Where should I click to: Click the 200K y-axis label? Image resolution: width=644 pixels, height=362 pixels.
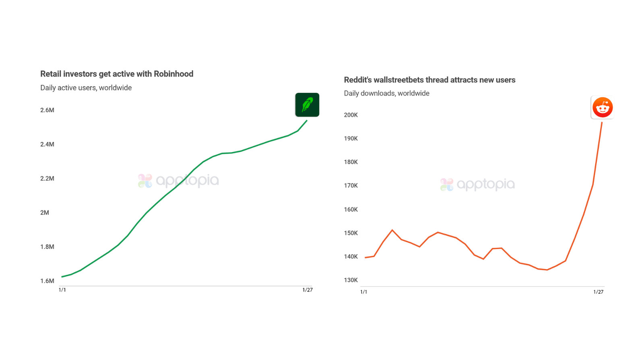click(351, 115)
